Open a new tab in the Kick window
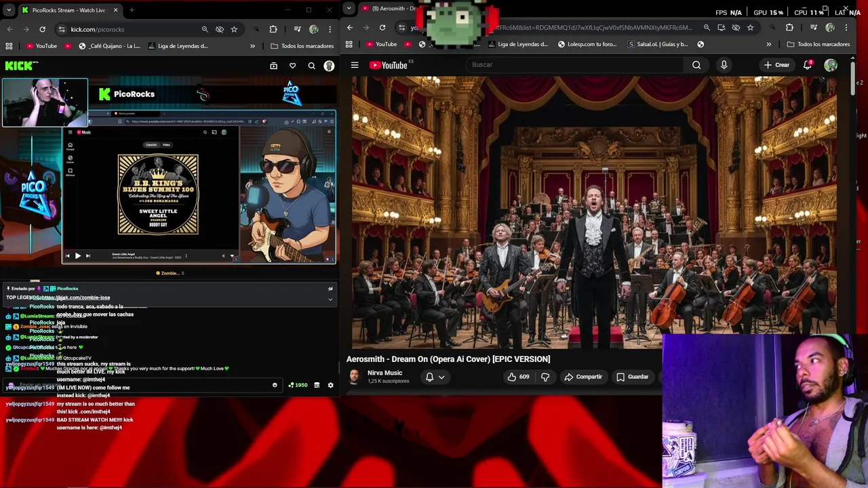 (132, 10)
